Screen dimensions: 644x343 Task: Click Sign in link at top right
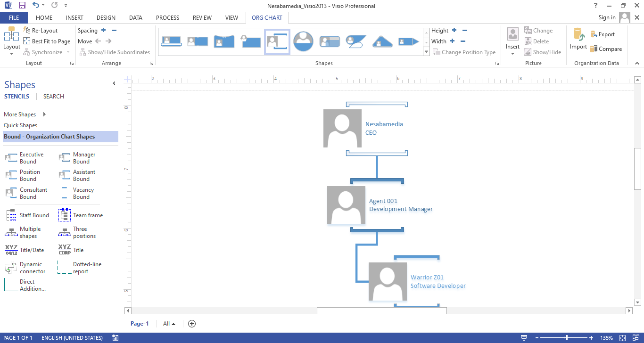[x=607, y=17]
